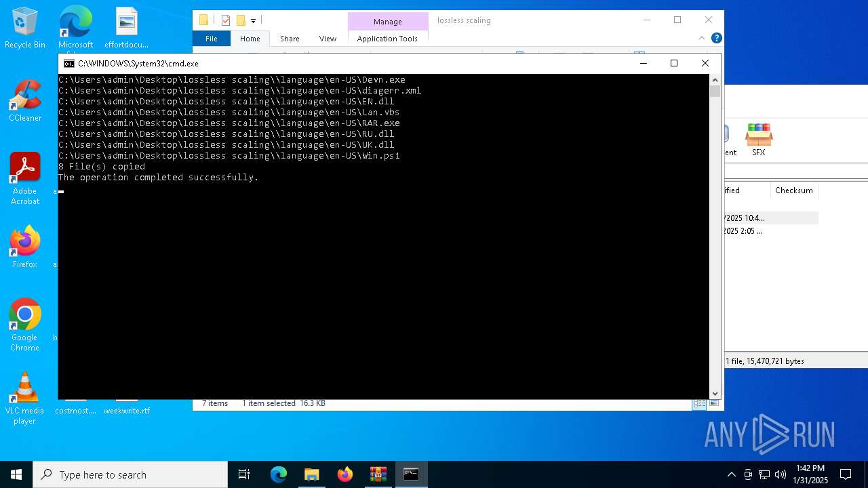Open File Explorer from the taskbar
Screen dimensions: 868x488
[x=311, y=474]
